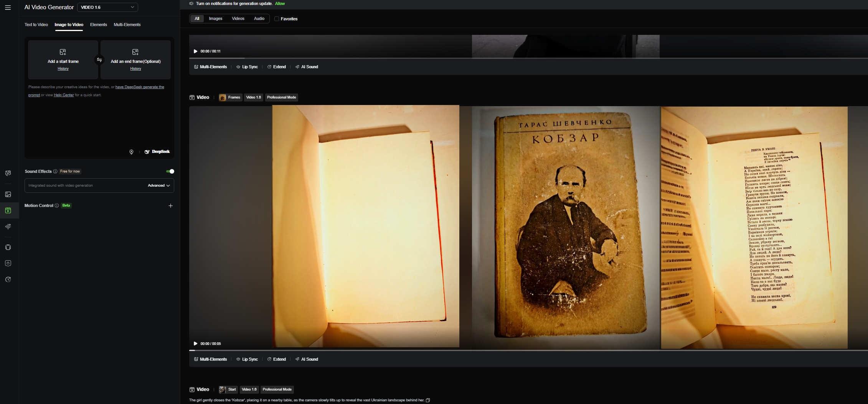Open the brush-stroke creative icon in sidebar
This screenshot has width=868, height=404.
tap(8, 173)
